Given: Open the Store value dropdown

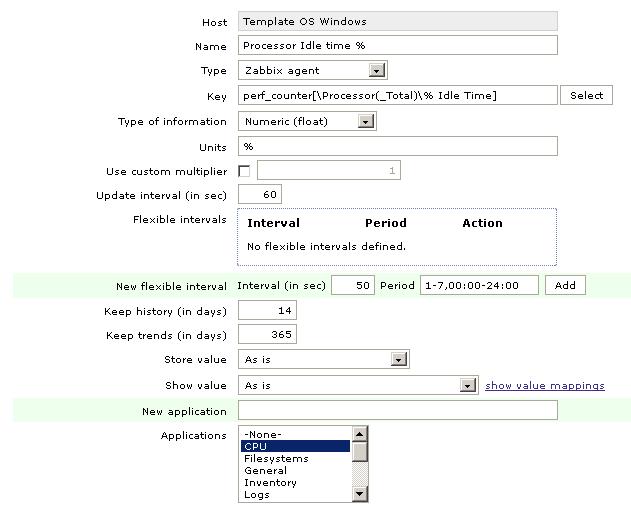Looking at the screenshot, I should [x=399, y=360].
